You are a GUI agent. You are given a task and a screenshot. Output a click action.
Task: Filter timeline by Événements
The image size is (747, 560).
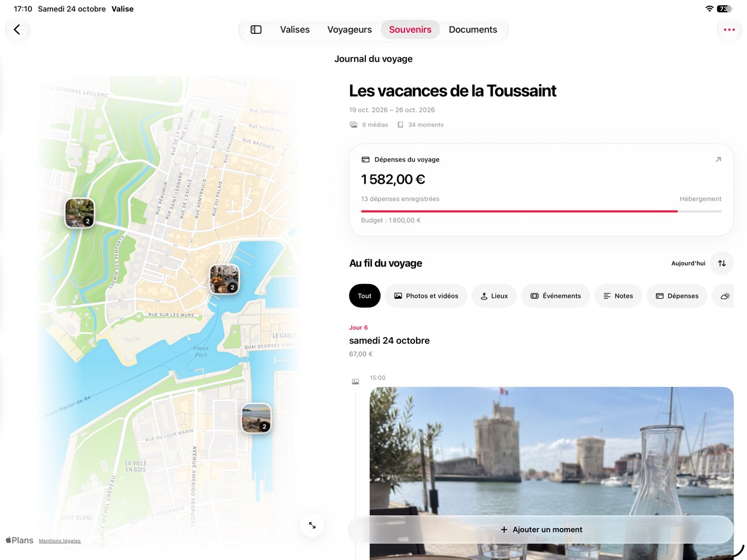tap(556, 296)
